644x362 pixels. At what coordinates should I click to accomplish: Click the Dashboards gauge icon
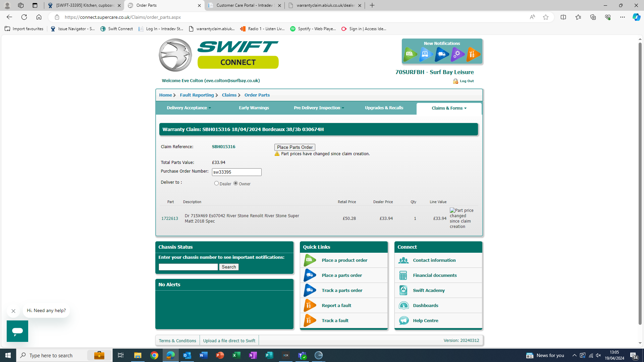tap(403, 305)
